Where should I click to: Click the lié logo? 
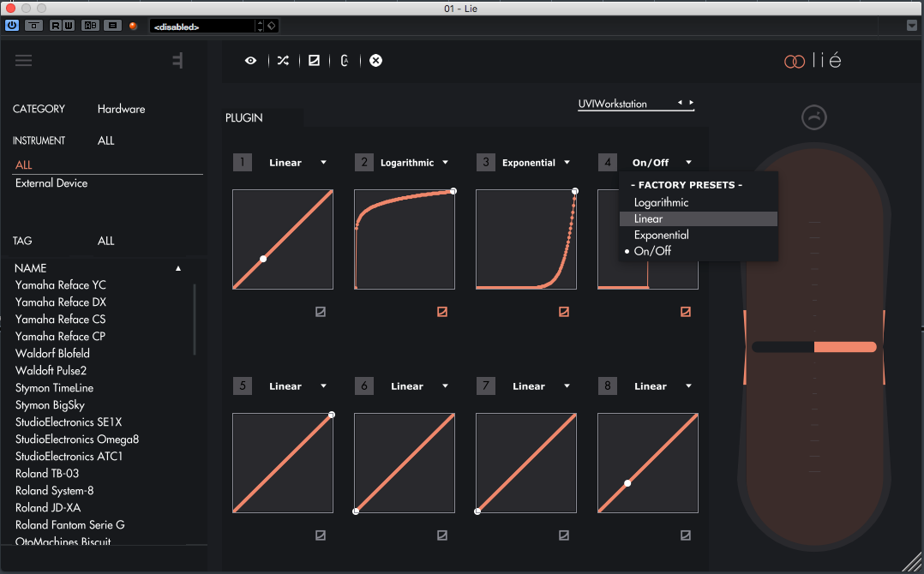click(x=813, y=60)
